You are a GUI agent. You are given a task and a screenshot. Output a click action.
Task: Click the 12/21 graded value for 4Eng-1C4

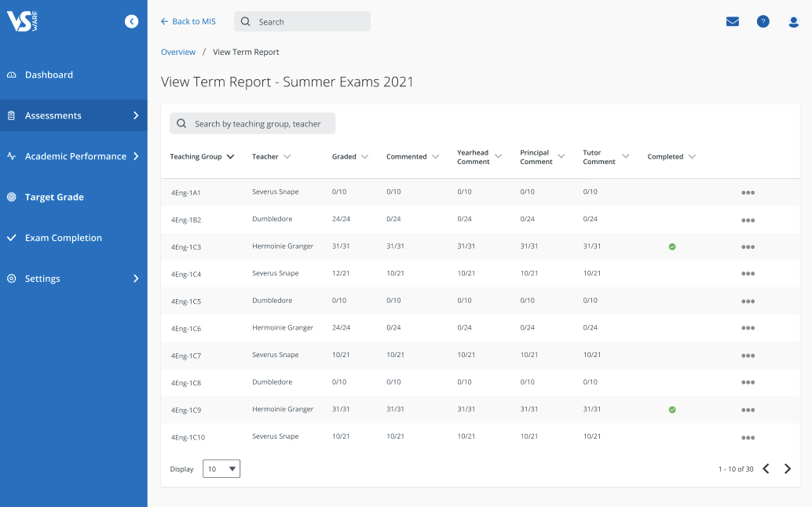[341, 273]
